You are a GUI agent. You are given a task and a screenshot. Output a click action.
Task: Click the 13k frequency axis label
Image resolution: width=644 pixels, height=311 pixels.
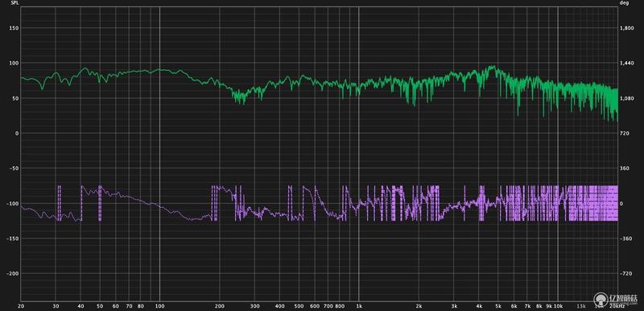pyautogui.click(x=580, y=306)
